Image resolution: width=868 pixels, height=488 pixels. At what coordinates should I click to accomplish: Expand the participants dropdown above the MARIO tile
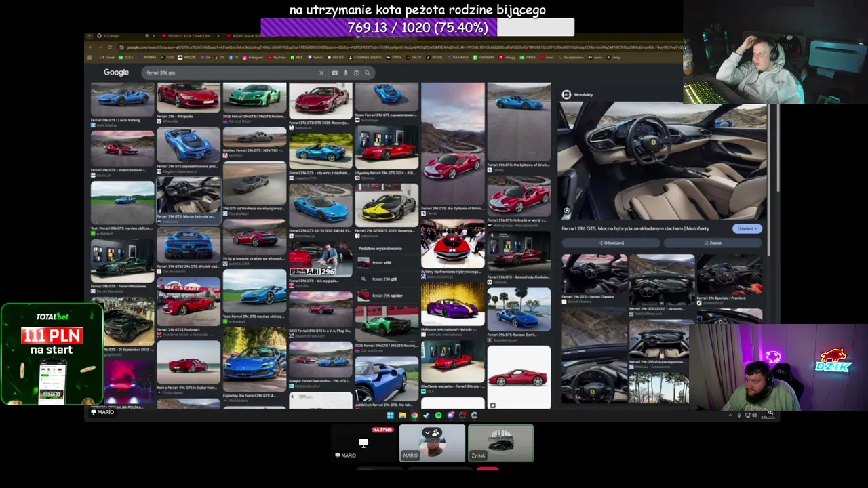431,433
